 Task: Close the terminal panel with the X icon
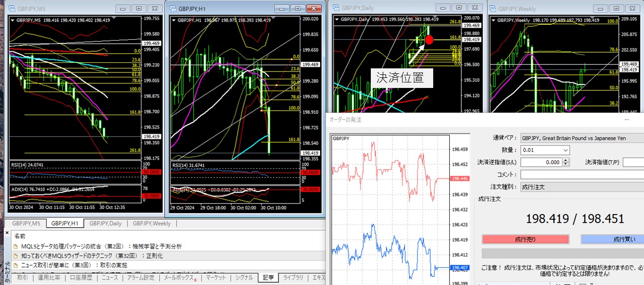[x=8, y=233]
